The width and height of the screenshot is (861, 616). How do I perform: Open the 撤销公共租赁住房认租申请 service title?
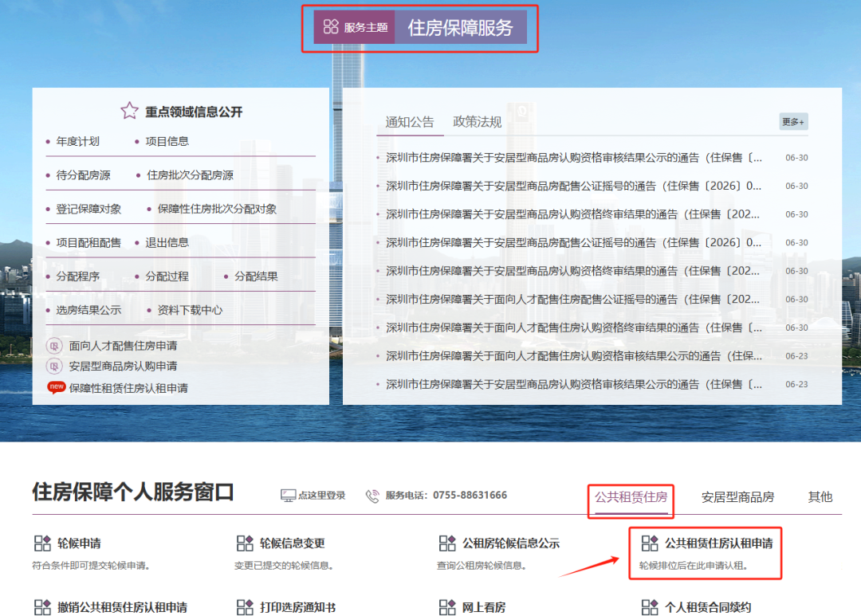[122, 607]
